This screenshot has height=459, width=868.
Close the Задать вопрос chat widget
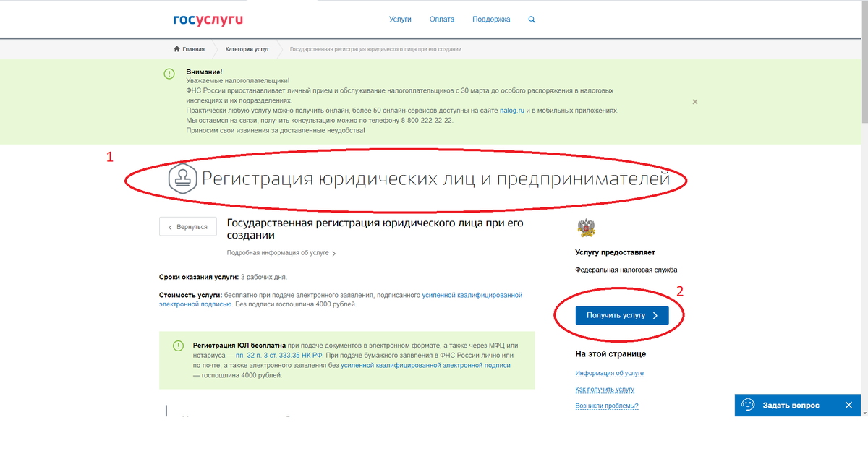click(x=848, y=405)
